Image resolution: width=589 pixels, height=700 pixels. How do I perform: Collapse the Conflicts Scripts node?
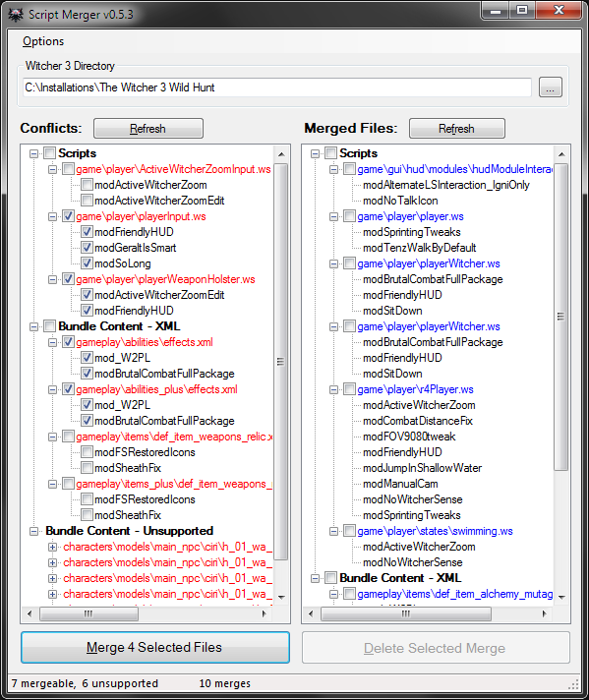34,153
